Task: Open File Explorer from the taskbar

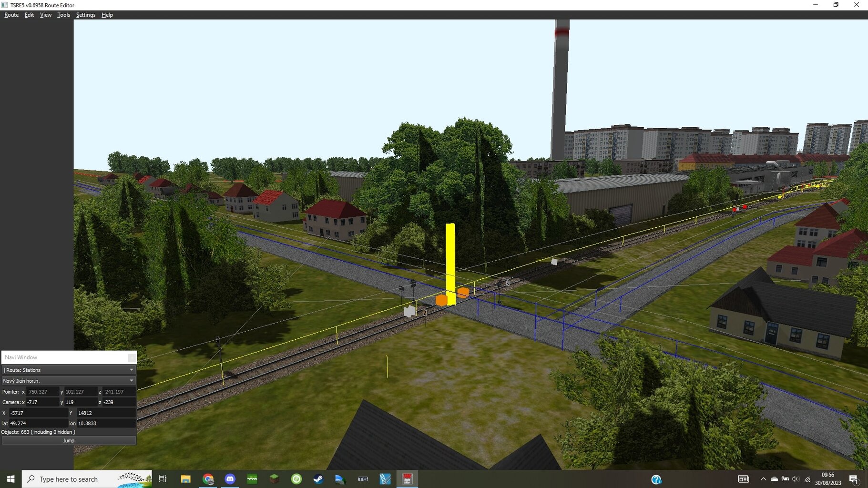Action: tap(185, 479)
